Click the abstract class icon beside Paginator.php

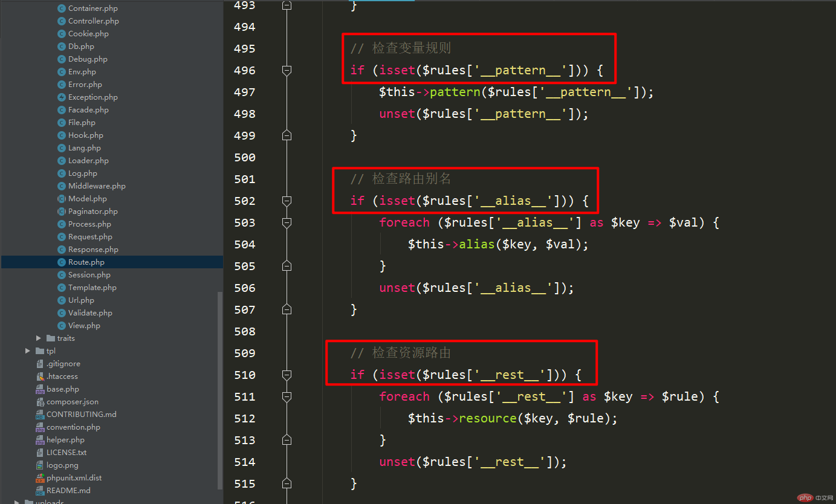point(62,212)
